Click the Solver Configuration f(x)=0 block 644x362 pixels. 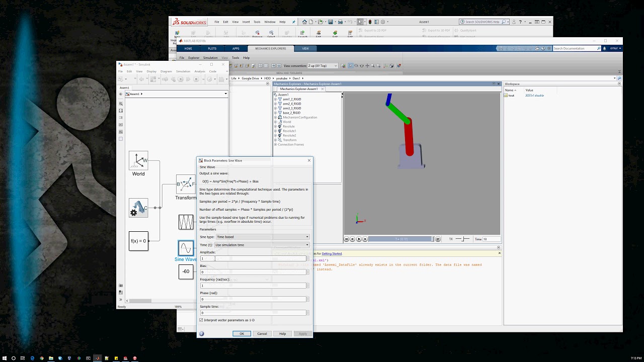(138, 241)
